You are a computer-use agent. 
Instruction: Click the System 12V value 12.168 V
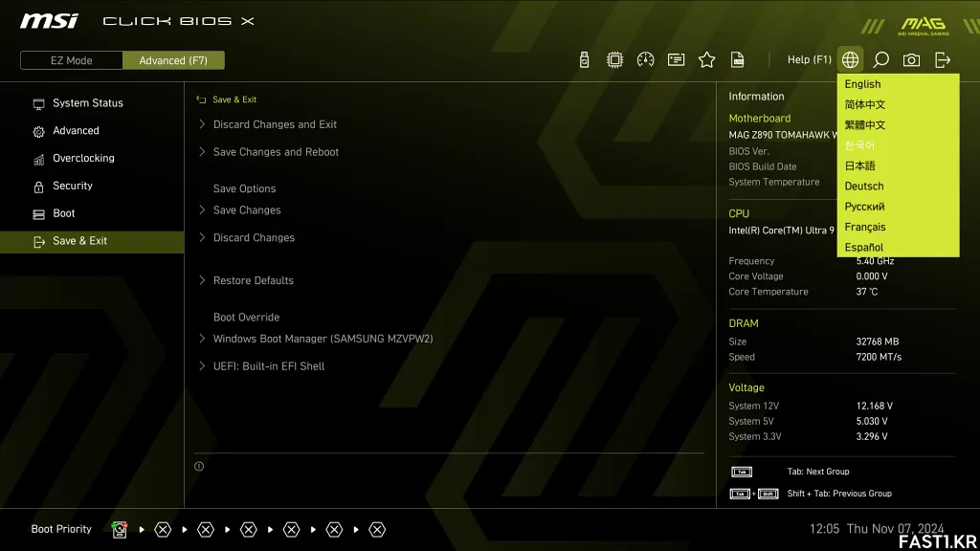point(875,406)
